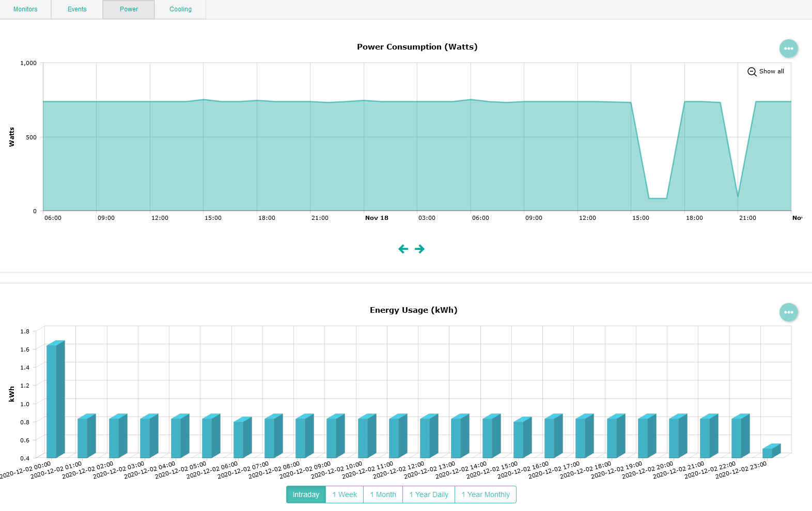The width and height of the screenshot is (812, 511).
Task: Go to the Cooling tab
Action: pyautogui.click(x=180, y=9)
